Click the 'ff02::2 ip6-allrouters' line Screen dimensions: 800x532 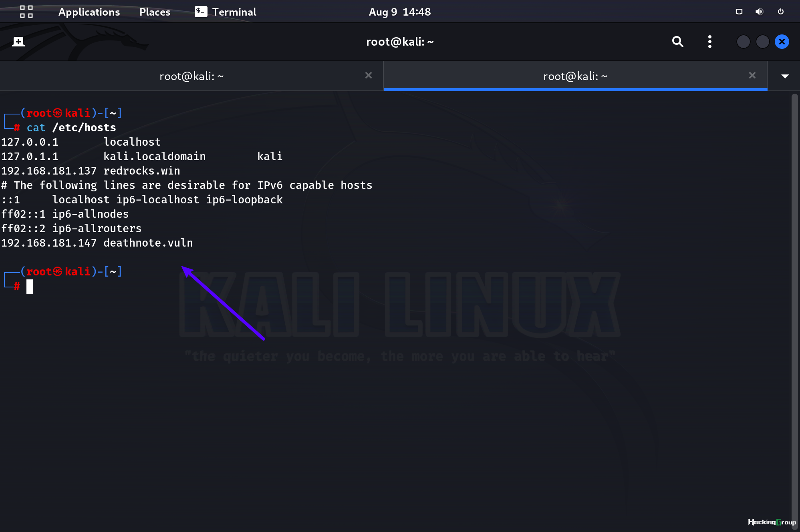coord(71,229)
